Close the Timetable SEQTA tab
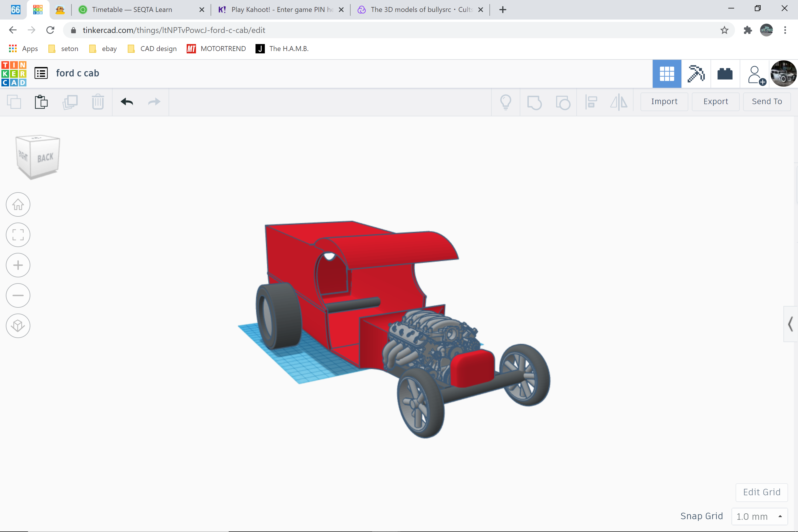The image size is (798, 532). (x=202, y=10)
